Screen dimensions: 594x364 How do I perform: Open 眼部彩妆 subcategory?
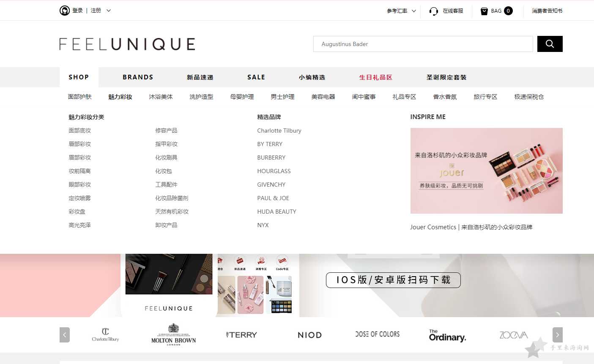point(80,185)
